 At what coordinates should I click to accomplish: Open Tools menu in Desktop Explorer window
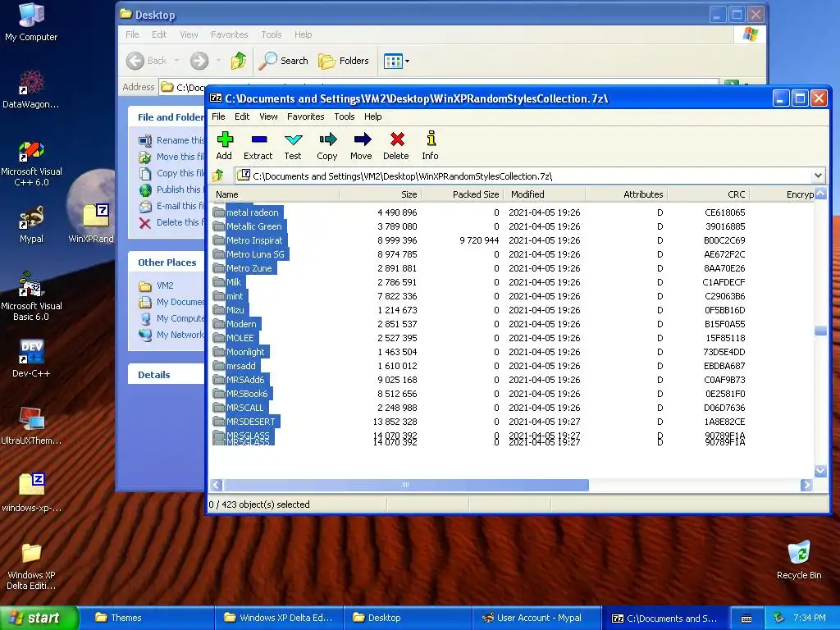coord(271,34)
